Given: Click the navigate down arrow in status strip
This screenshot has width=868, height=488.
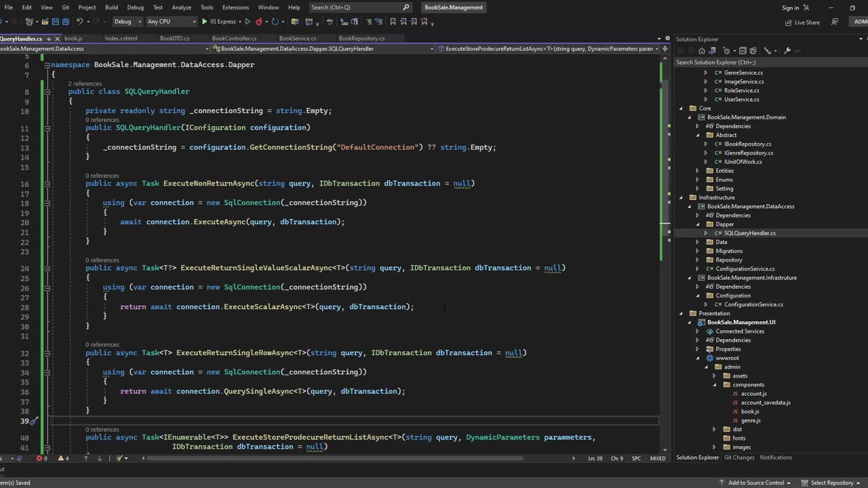Looking at the screenshot, I should coord(100,458).
